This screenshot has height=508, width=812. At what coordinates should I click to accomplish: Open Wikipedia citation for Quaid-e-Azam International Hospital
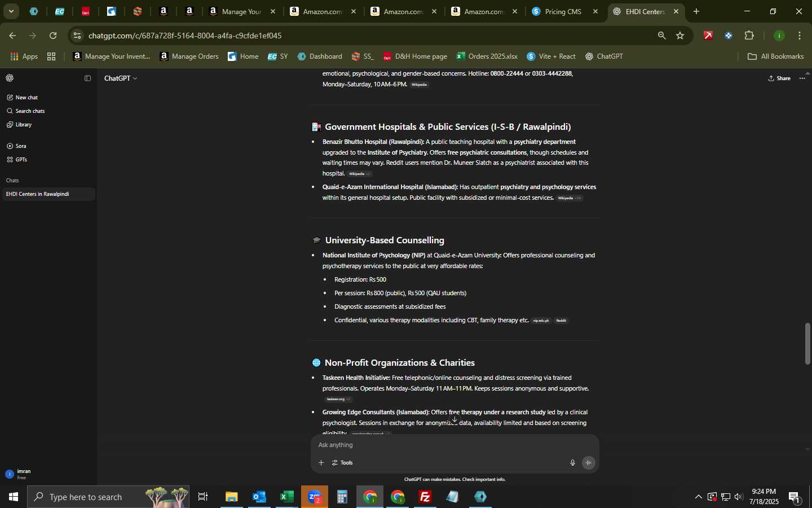pyautogui.click(x=570, y=198)
